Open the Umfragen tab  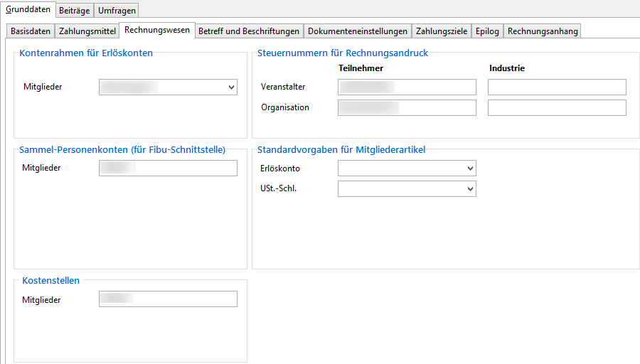point(117,11)
